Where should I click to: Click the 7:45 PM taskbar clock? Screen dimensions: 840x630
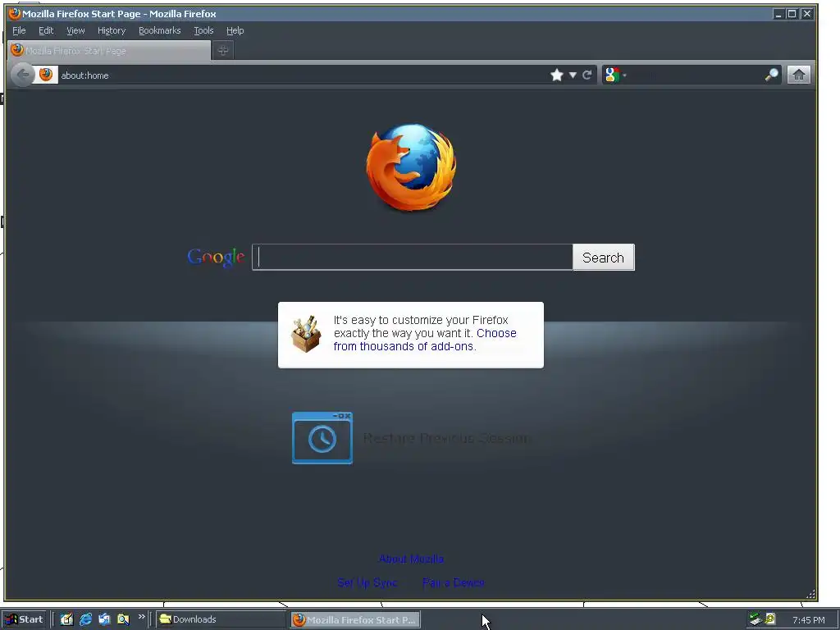pos(808,620)
